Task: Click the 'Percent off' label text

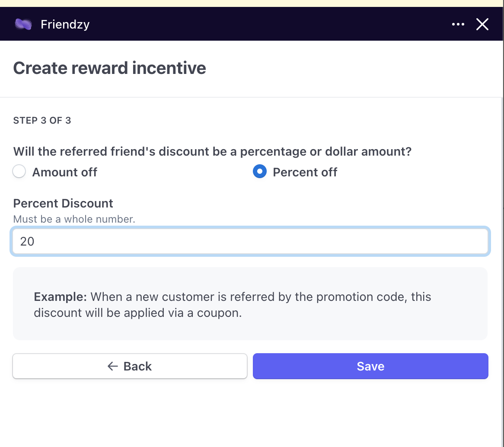Action: pyautogui.click(x=305, y=172)
